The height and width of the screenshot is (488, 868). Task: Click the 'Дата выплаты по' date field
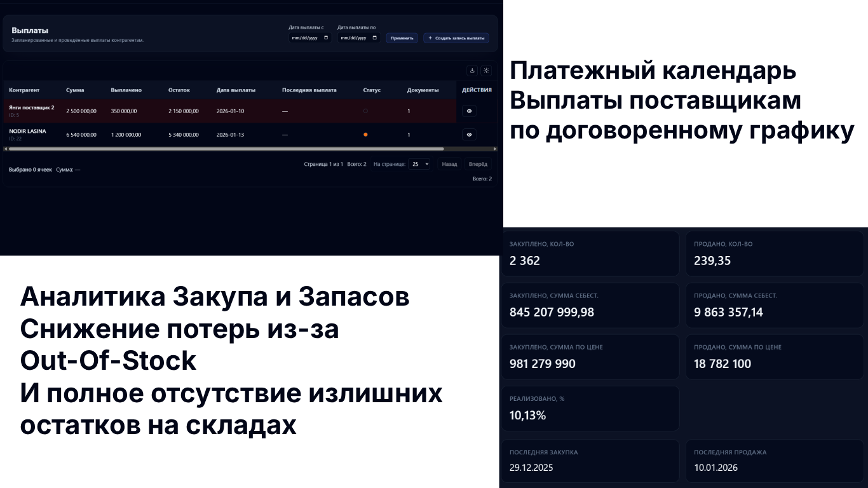354,37
